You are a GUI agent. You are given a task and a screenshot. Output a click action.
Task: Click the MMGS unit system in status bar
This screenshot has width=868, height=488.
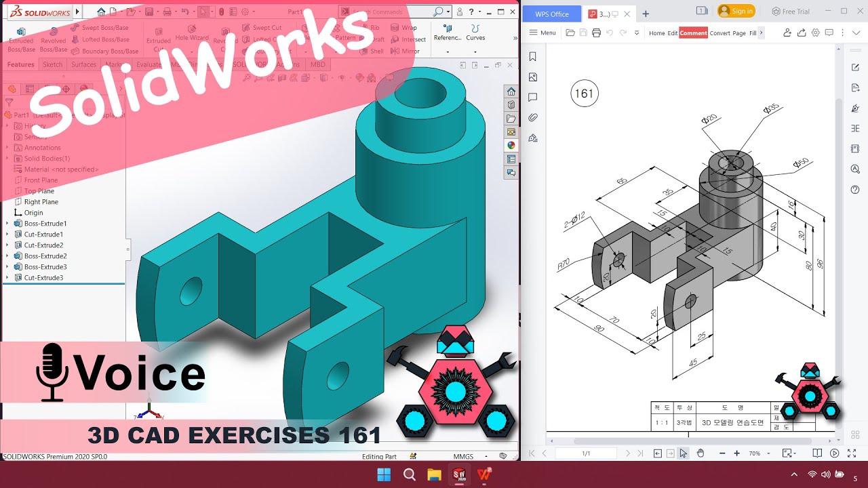tap(464, 457)
